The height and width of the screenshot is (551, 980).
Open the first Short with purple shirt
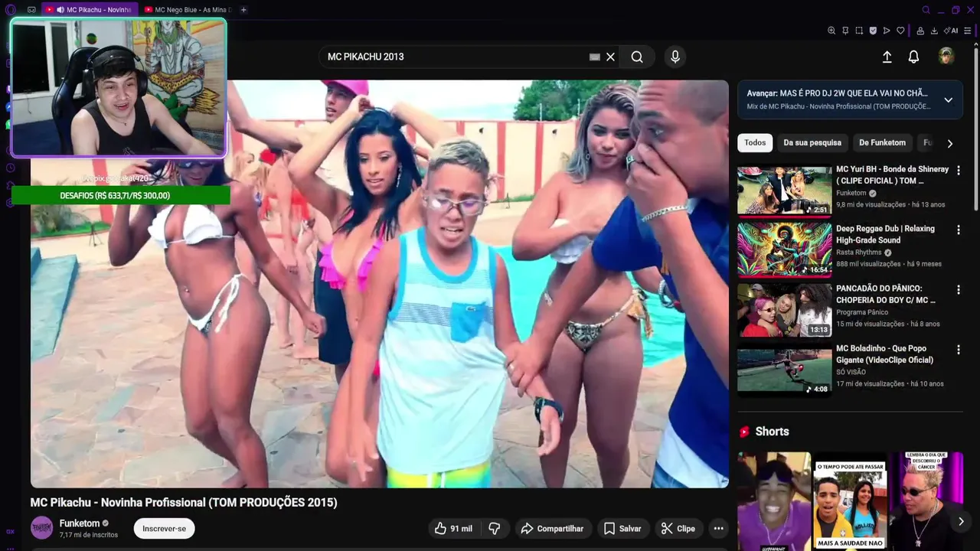tap(773, 501)
